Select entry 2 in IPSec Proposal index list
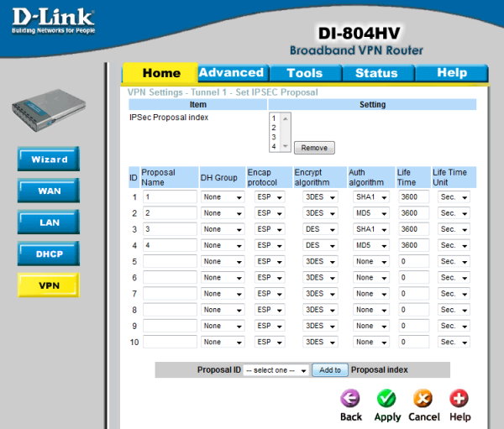Image resolution: width=504 pixels, height=429 pixels. coord(274,128)
